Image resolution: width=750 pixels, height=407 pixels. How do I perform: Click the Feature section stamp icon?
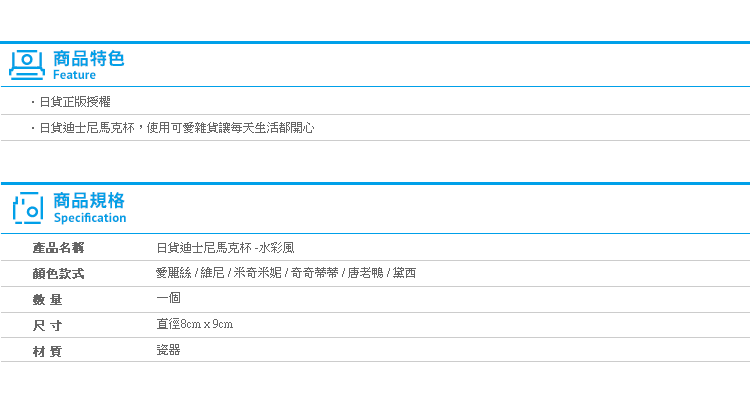(x=27, y=65)
